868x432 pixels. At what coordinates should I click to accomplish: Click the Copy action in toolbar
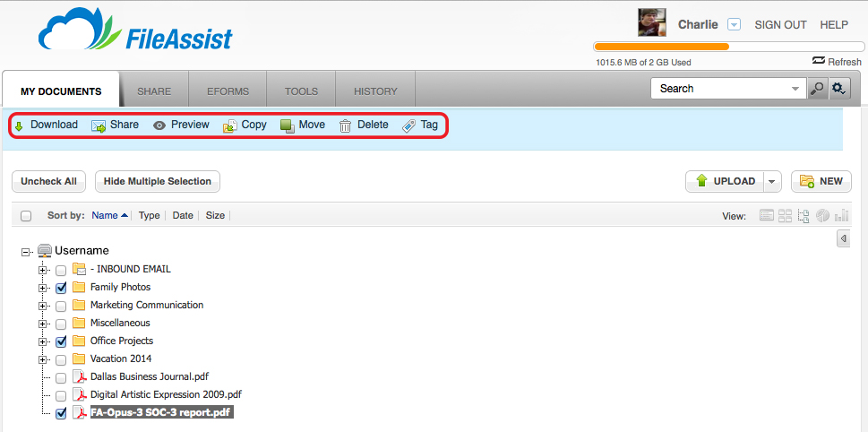coord(245,125)
